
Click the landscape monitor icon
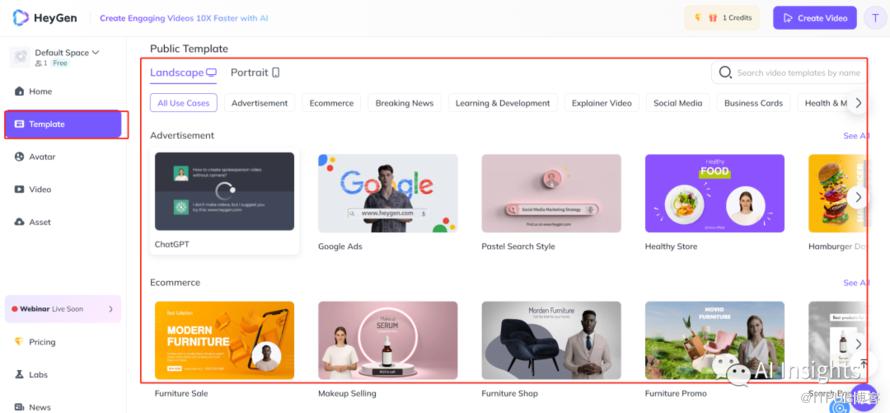[x=211, y=73]
